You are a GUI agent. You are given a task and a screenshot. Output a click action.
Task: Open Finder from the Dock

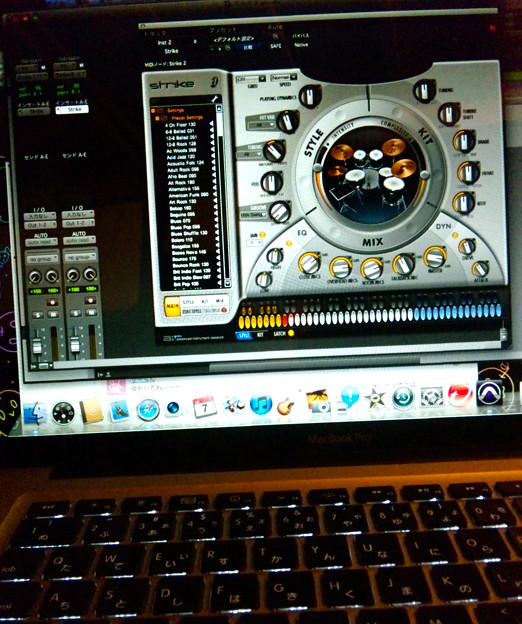click(x=35, y=414)
